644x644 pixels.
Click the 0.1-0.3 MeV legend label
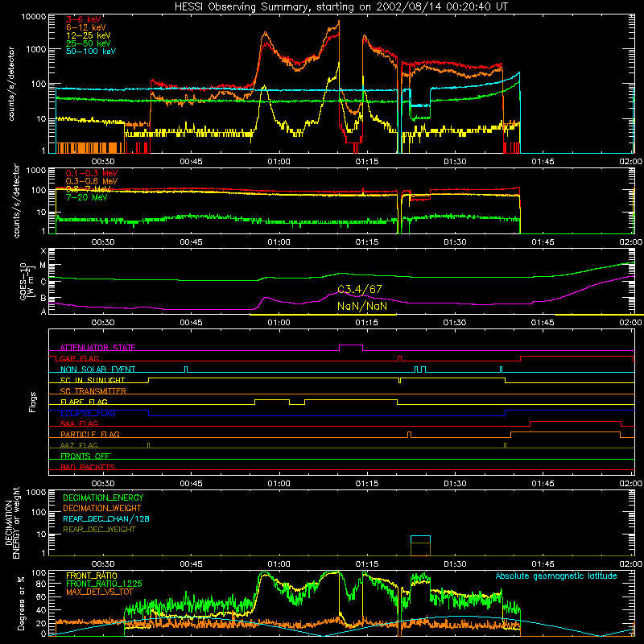point(92,173)
